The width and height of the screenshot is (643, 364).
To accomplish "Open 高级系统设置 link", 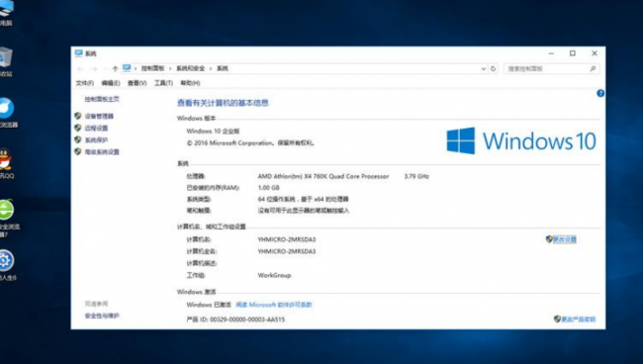I will pyautogui.click(x=102, y=152).
